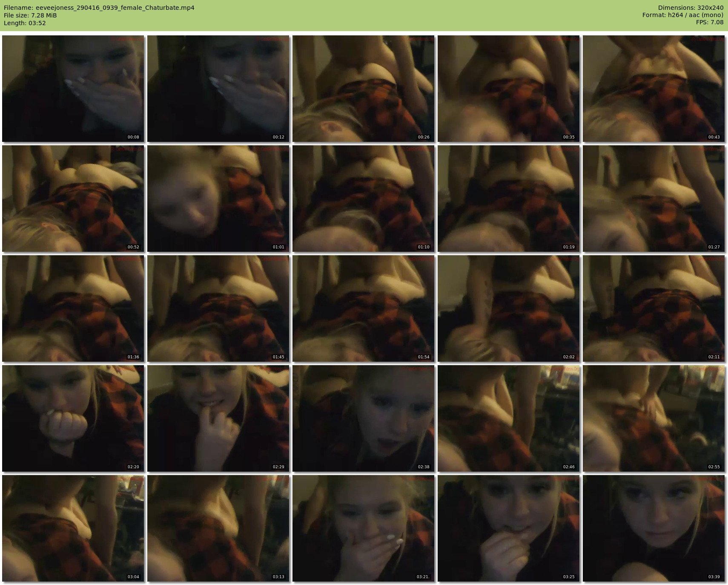Open the thumbnail marked 01:10
This screenshot has height=585, width=728.
(x=364, y=199)
